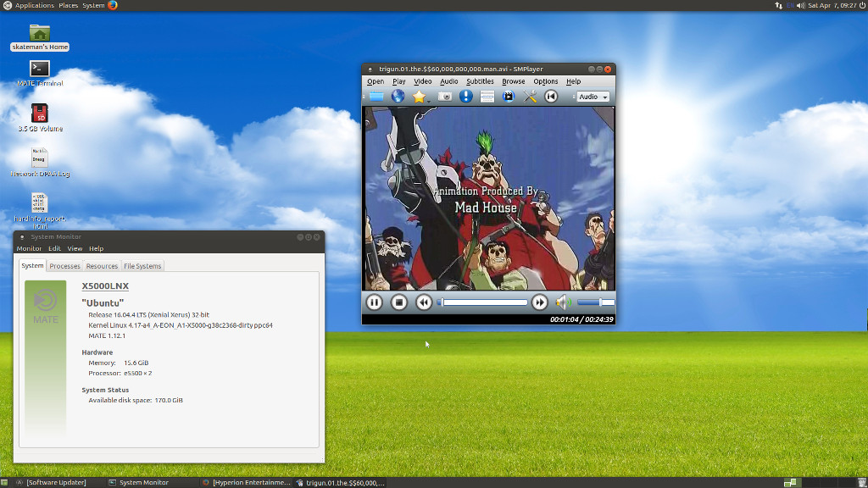Open skateman's Home desktop folder
The image size is (868, 488).
point(40,35)
